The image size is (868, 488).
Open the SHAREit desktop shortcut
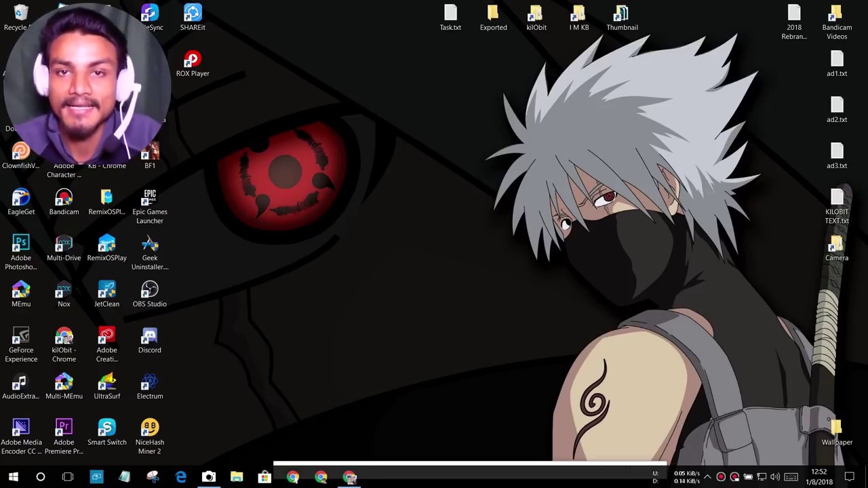(x=193, y=18)
